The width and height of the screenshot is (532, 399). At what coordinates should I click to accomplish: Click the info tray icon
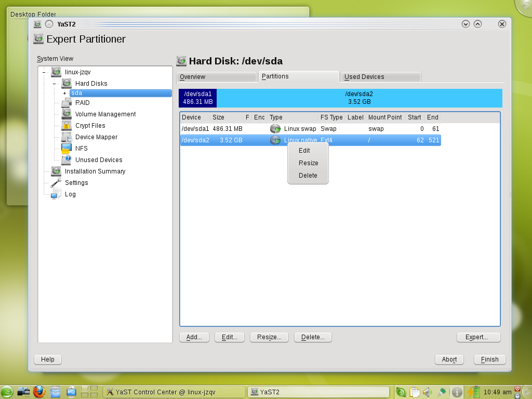[x=457, y=392]
